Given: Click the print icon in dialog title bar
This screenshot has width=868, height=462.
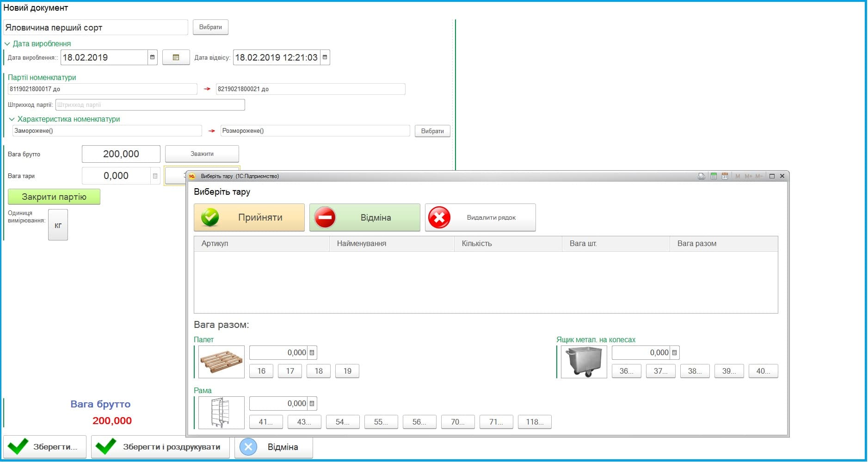Looking at the screenshot, I should pyautogui.click(x=702, y=176).
